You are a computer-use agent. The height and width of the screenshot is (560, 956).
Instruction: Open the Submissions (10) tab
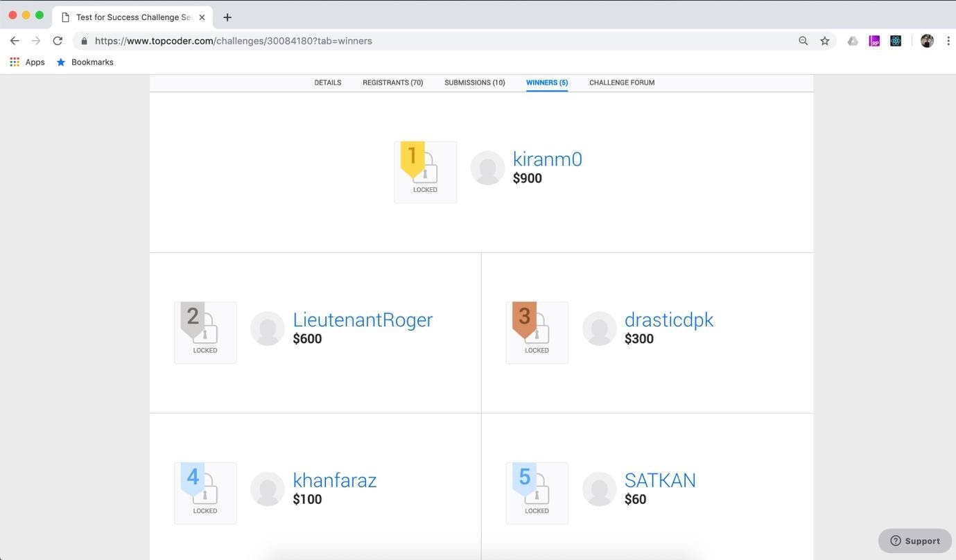click(475, 82)
